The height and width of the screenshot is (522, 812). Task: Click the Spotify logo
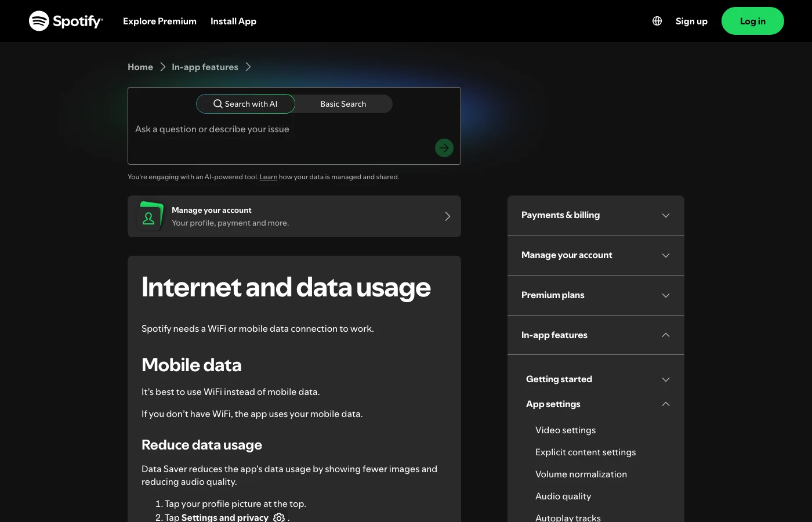click(66, 21)
